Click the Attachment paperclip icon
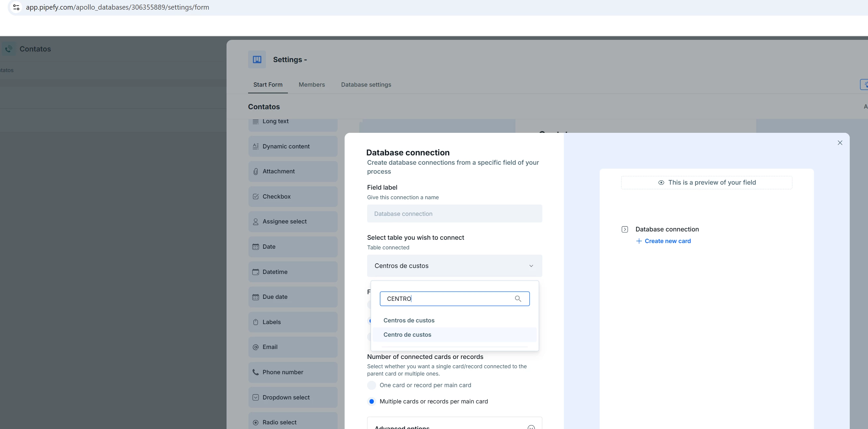Screen dimensions: 868x429 (x=255, y=171)
